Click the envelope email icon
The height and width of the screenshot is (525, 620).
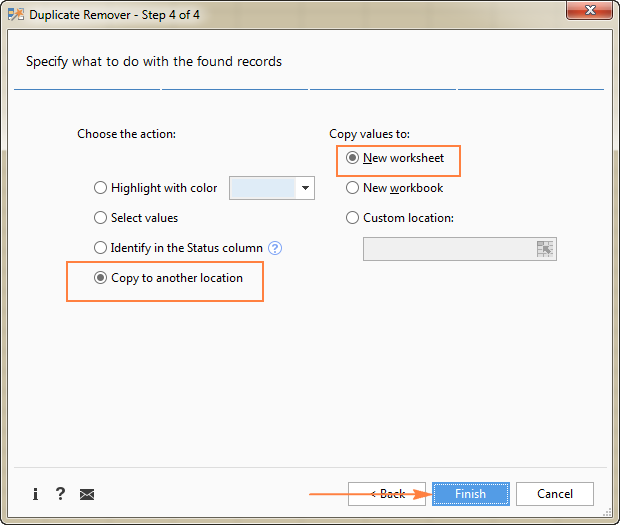pyautogui.click(x=87, y=494)
